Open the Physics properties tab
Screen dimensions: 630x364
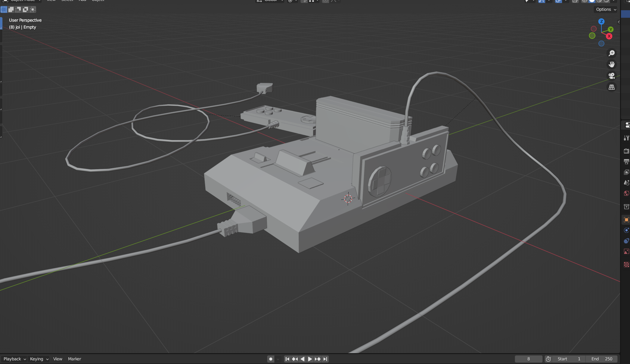click(626, 230)
